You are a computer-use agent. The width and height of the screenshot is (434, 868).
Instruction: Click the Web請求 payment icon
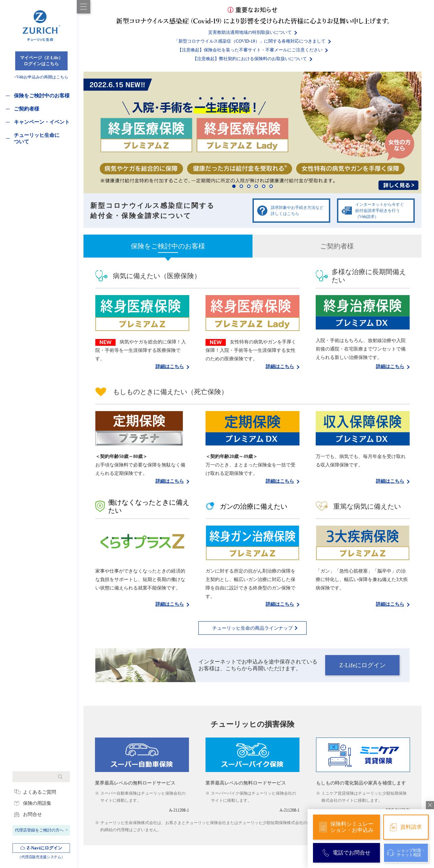click(x=346, y=211)
